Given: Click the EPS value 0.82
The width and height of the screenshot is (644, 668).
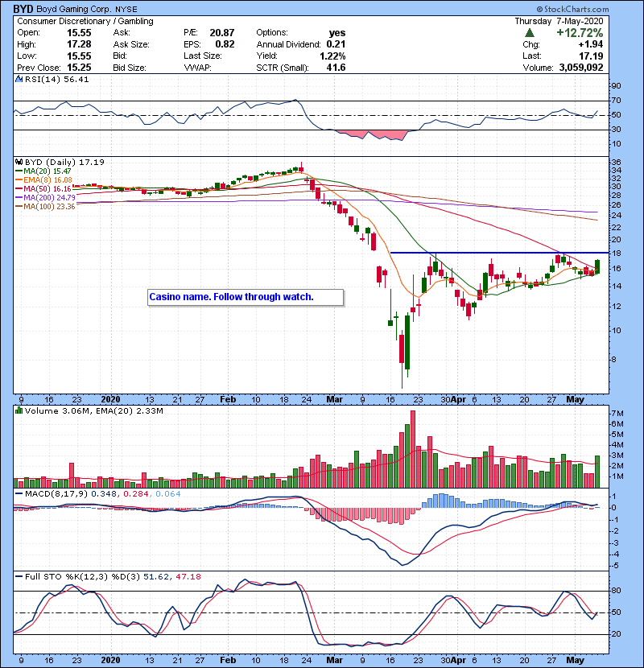Looking at the screenshot, I should point(225,44).
